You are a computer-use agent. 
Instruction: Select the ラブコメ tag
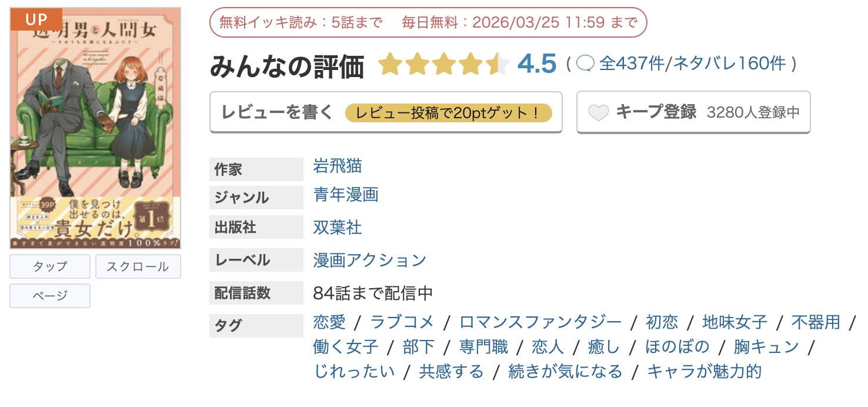402,322
